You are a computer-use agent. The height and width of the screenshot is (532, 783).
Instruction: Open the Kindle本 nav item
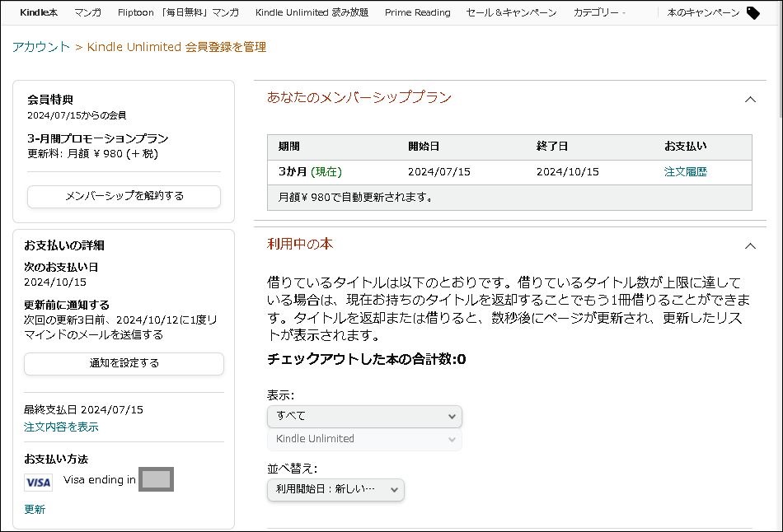click(x=39, y=12)
